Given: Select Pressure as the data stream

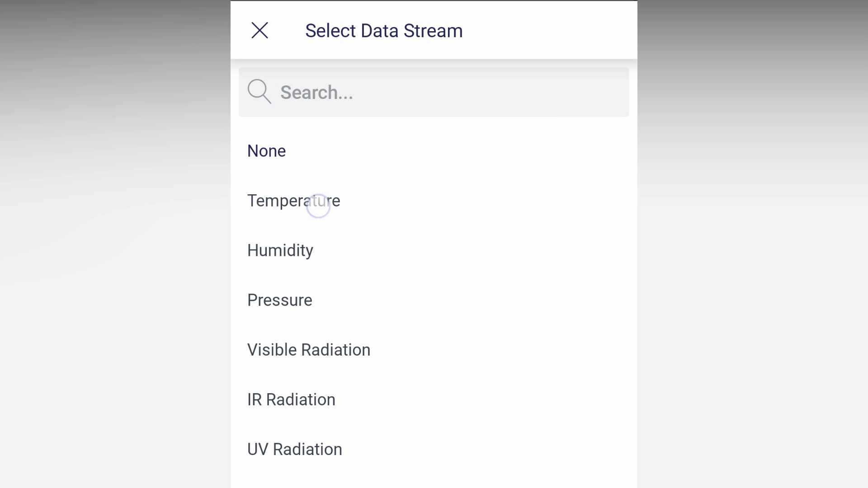Looking at the screenshot, I should click(x=279, y=300).
